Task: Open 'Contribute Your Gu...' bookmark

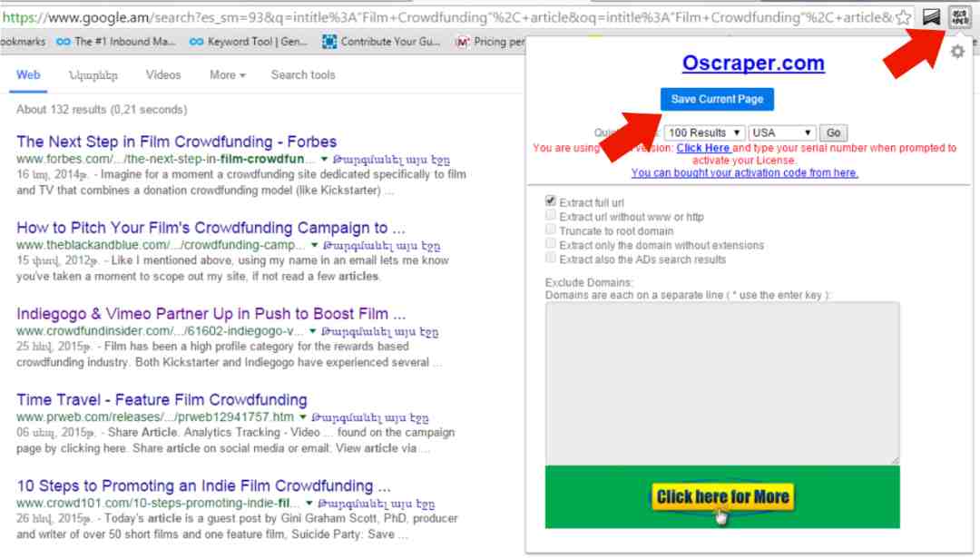Action: tap(381, 42)
